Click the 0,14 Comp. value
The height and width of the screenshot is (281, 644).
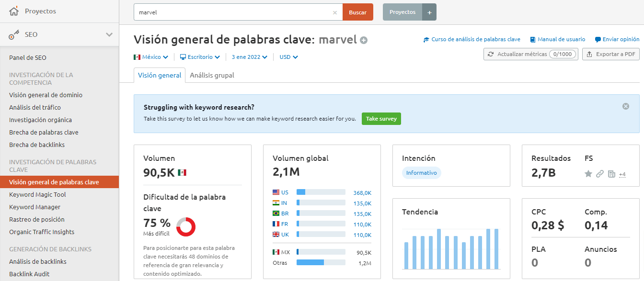tap(596, 225)
